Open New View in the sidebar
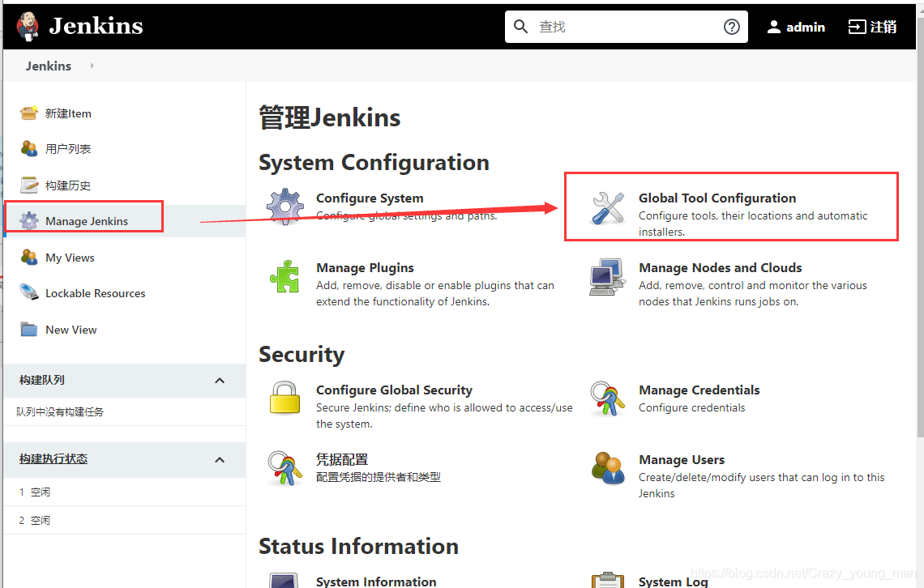 coord(71,330)
